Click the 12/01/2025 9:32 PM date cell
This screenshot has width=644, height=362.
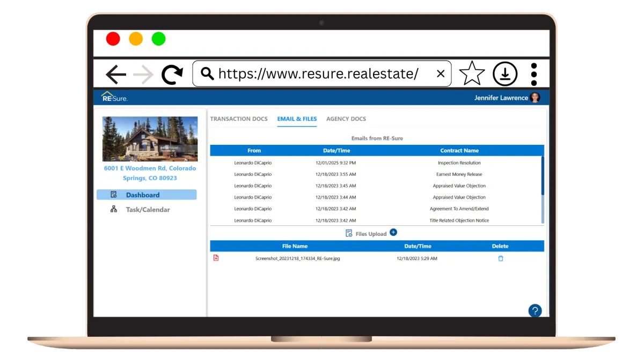336,163
